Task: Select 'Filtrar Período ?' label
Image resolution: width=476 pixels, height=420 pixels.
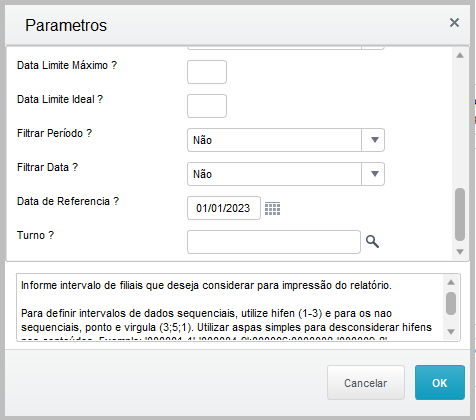Action: click(x=54, y=133)
